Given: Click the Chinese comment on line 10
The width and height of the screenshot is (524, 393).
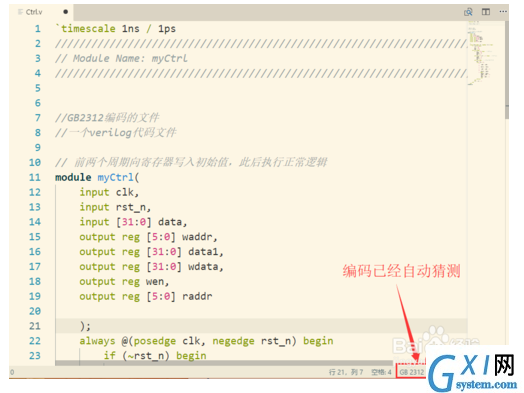Looking at the screenshot, I should click(x=191, y=162).
